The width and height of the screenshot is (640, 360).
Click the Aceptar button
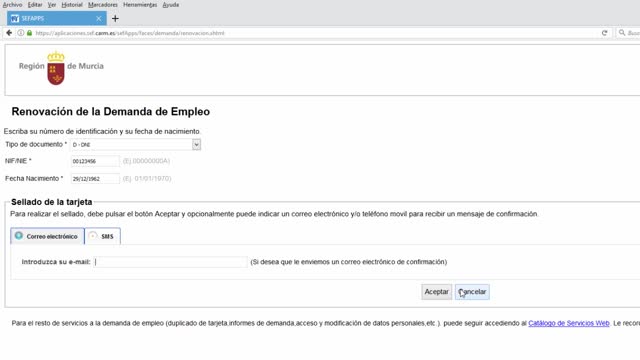pyautogui.click(x=436, y=292)
